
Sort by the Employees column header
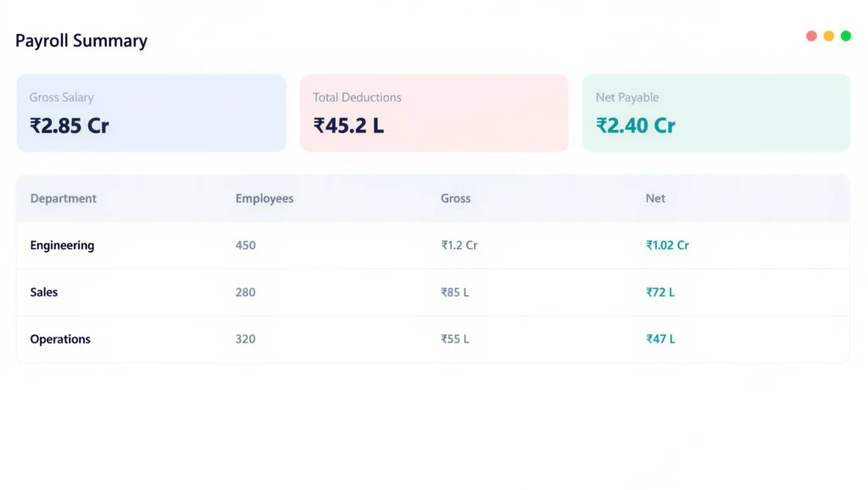click(264, 198)
